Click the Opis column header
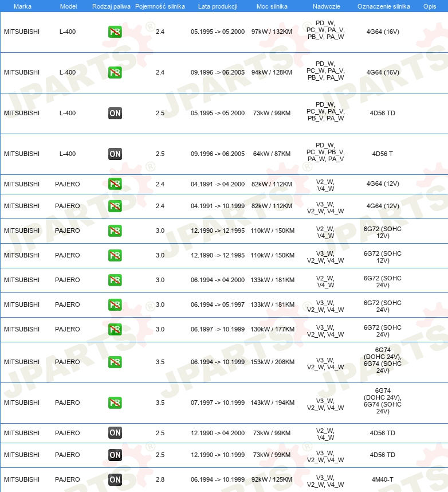The width and height of the screenshot is (448, 492). click(x=430, y=6)
